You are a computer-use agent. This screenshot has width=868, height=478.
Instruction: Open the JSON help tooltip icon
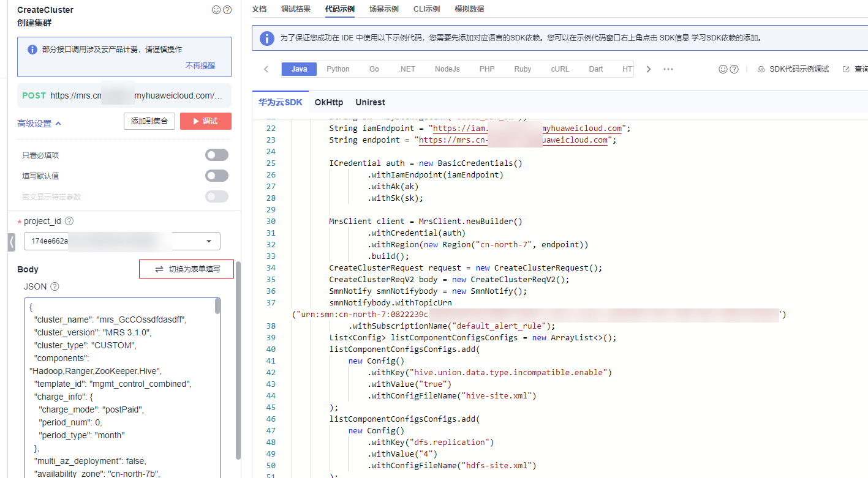pyautogui.click(x=55, y=286)
